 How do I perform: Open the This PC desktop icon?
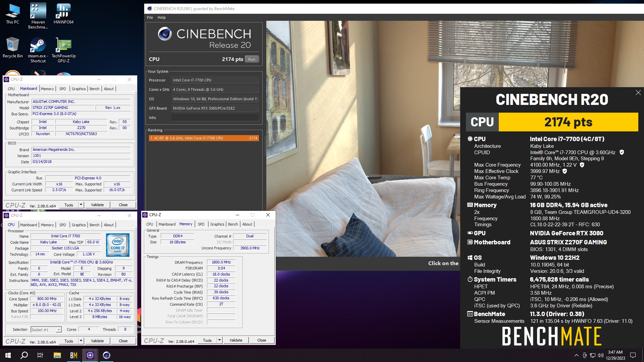12,14
